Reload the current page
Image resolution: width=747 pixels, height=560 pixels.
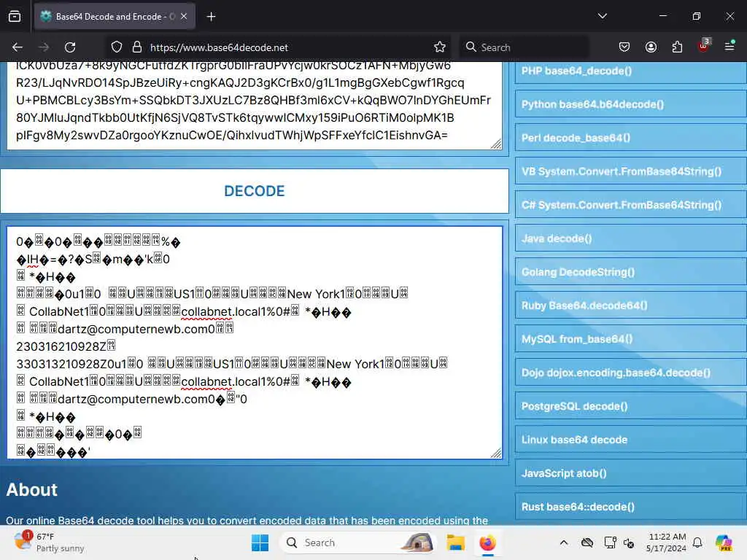coord(70,47)
